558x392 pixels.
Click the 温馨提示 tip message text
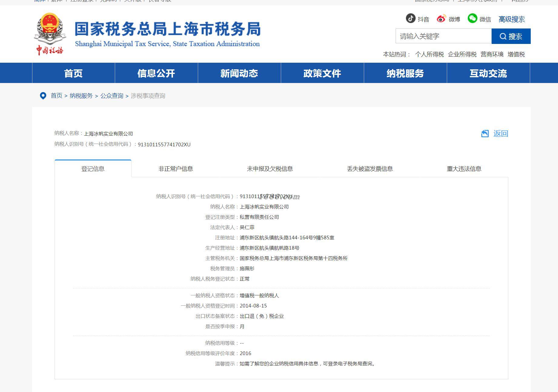tap(308, 364)
